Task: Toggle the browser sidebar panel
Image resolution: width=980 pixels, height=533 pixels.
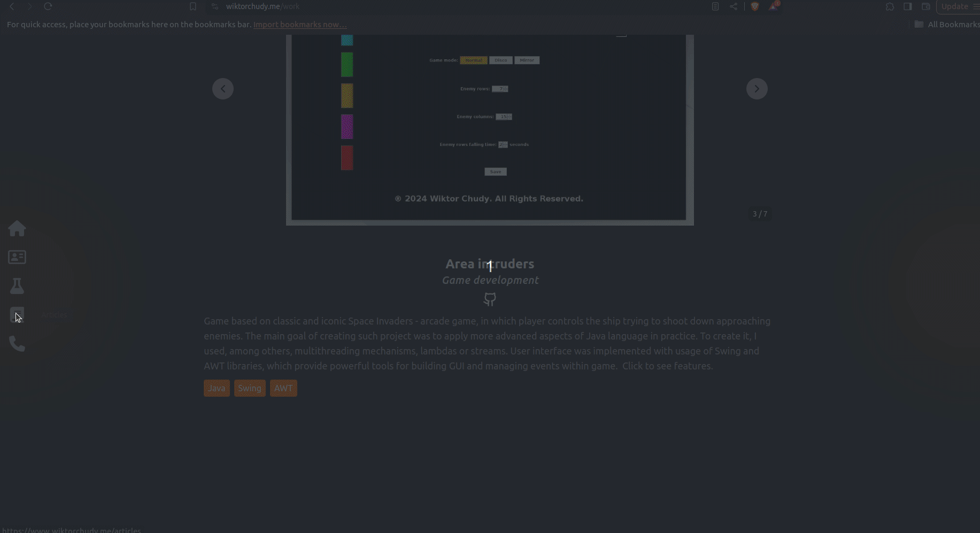Action: (908, 6)
